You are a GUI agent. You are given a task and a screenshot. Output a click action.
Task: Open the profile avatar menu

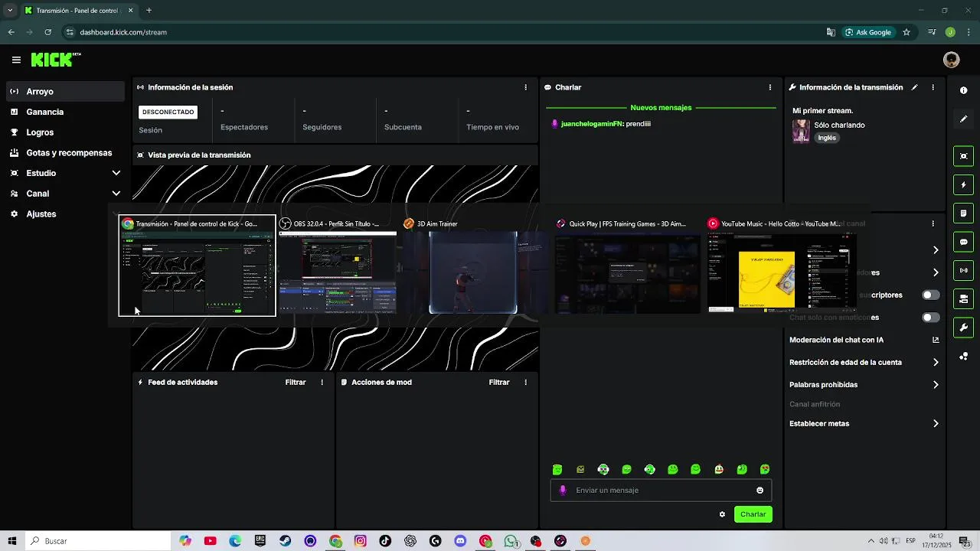click(x=951, y=60)
